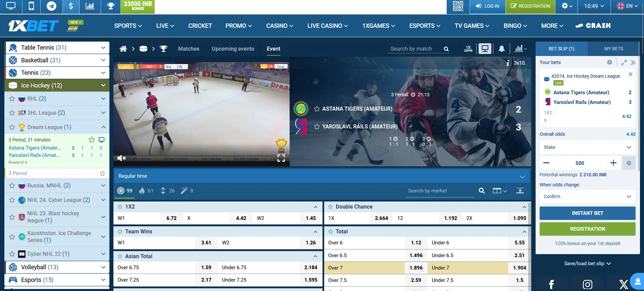
Task: Favorite Russia. MNHL with its star
Action: click(12, 186)
